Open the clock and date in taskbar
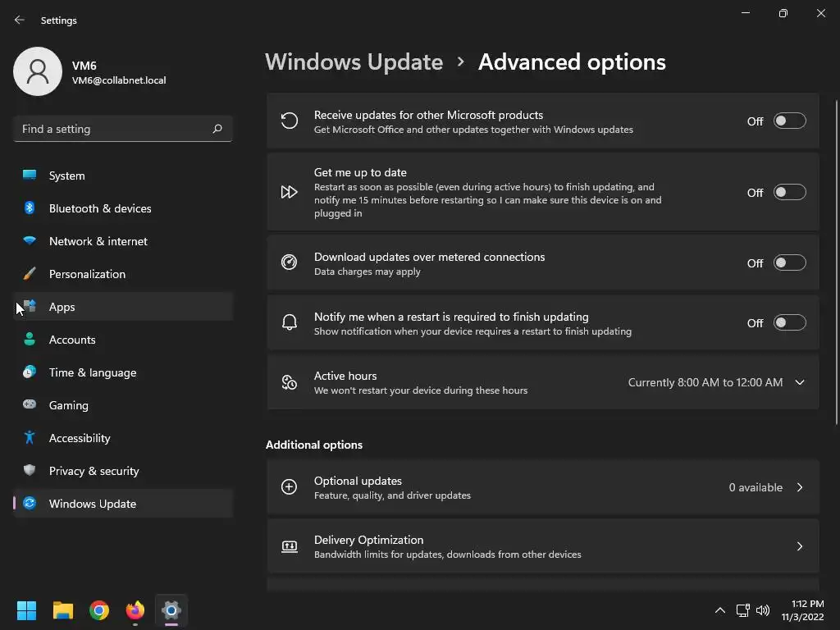The image size is (840, 630). 802,610
